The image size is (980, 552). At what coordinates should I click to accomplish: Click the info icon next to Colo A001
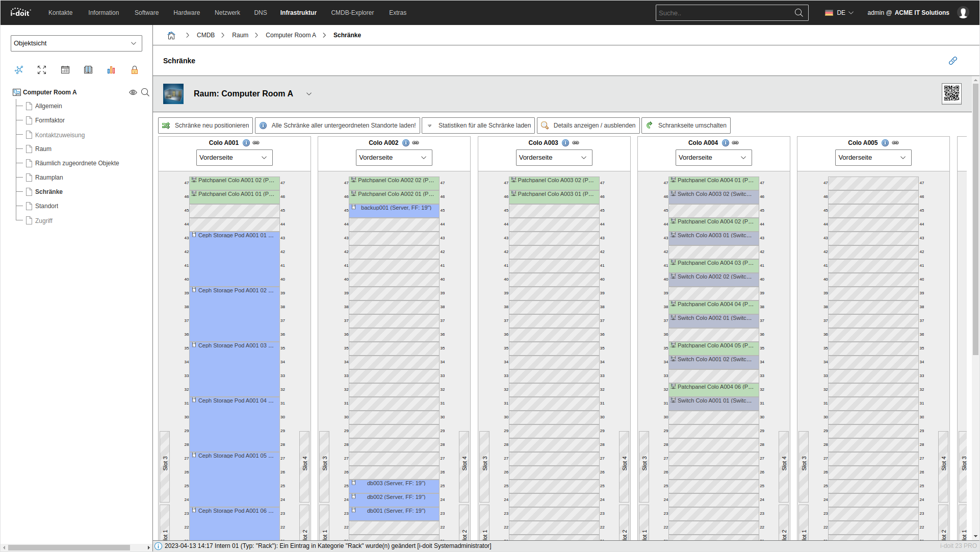pyautogui.click(x=246, y=143)
